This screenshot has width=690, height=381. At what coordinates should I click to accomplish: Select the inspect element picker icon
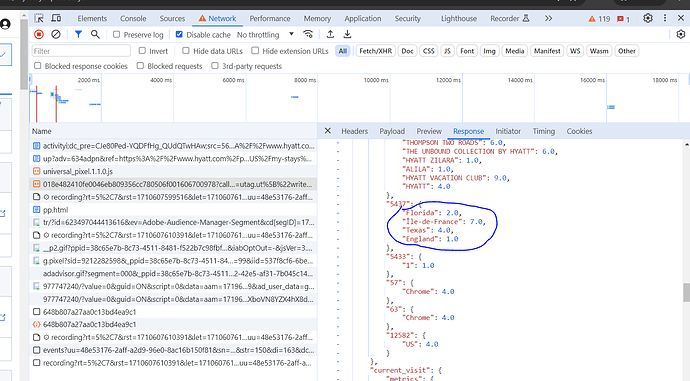click(x=39, y=18)
